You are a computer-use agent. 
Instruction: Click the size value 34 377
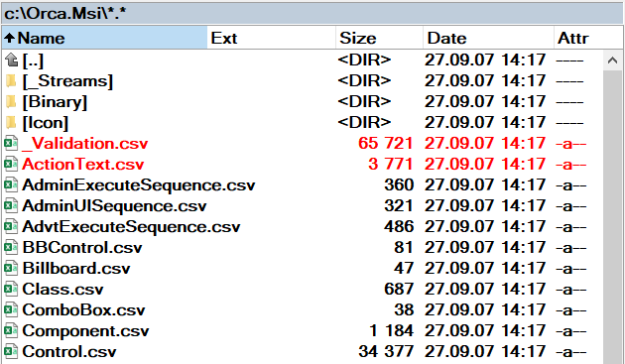pos(386,351)
